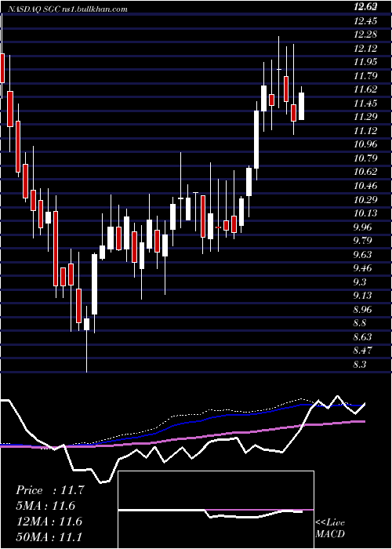Click the 10.29 price axis label

pos(365,199)
